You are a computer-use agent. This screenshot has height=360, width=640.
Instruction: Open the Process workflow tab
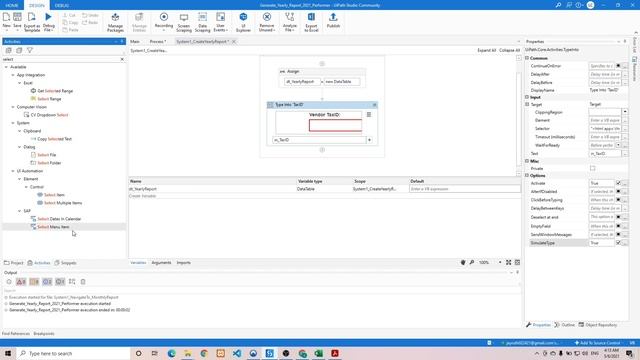pyautogui.click(x=157, y=42)
